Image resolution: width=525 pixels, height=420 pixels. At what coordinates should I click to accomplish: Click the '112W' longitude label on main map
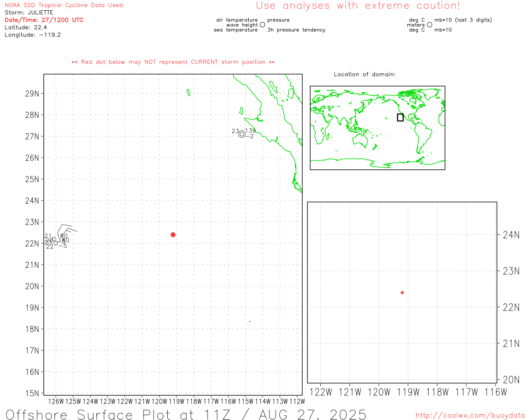[297, 402]
